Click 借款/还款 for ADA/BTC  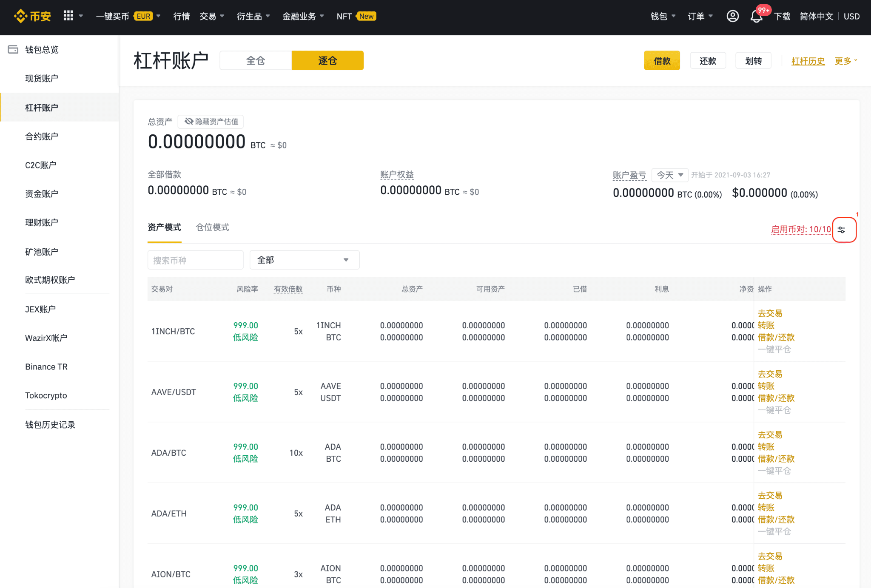coord(776,459)
